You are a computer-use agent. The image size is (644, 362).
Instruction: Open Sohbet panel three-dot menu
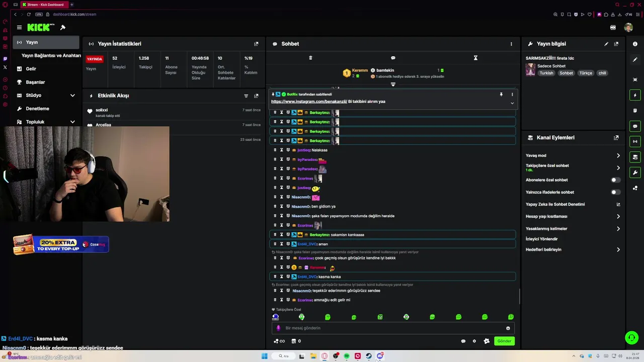[x=511, y=44]
